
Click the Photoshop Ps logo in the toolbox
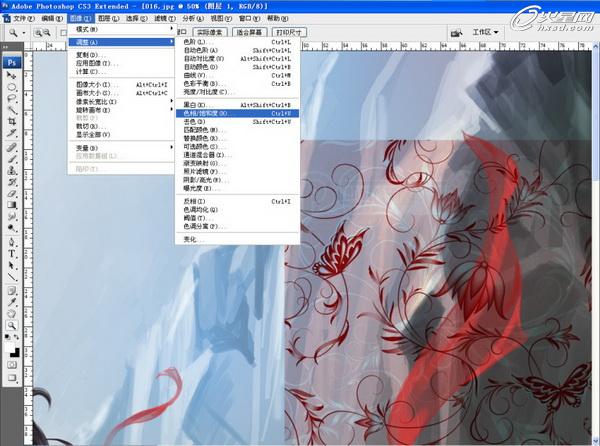pos(11,62)
